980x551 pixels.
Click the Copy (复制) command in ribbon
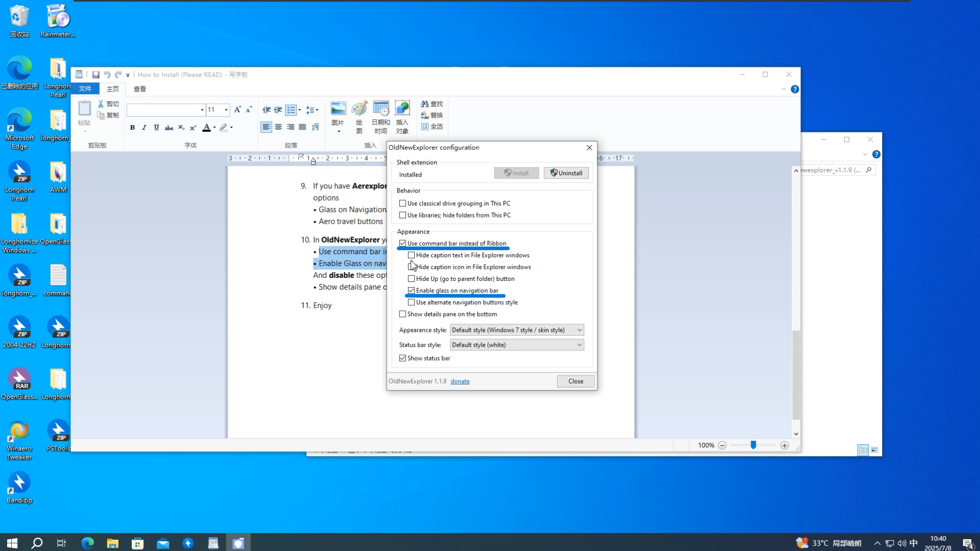click(108, 115)
